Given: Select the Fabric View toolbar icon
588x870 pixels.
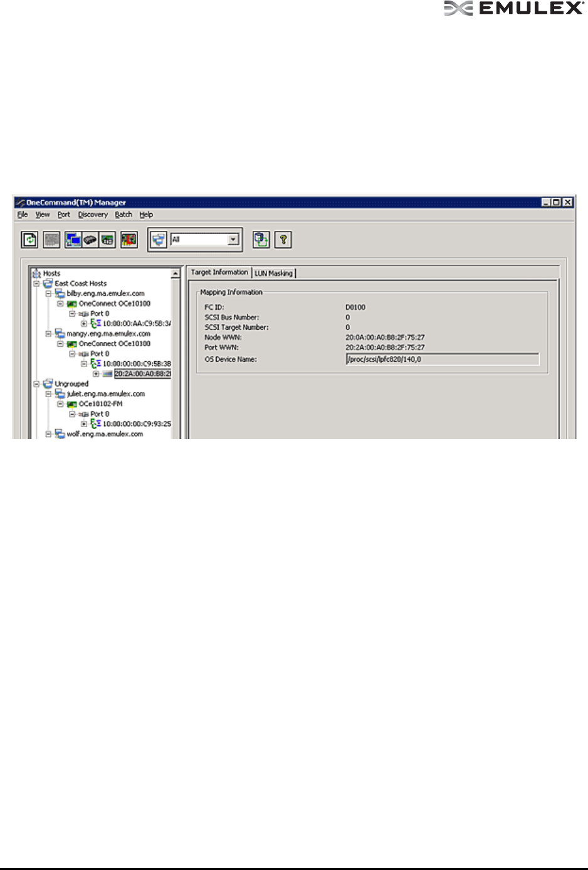Looking at the screenshot, I should (x=90, y=240).
